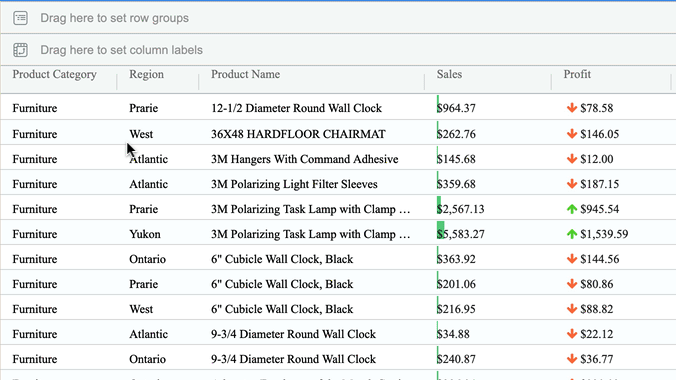676x380 pixels.
Task: Select the 3M Polarizing Task Lamp cell in Prarie row
Action: tap(310, 209)
